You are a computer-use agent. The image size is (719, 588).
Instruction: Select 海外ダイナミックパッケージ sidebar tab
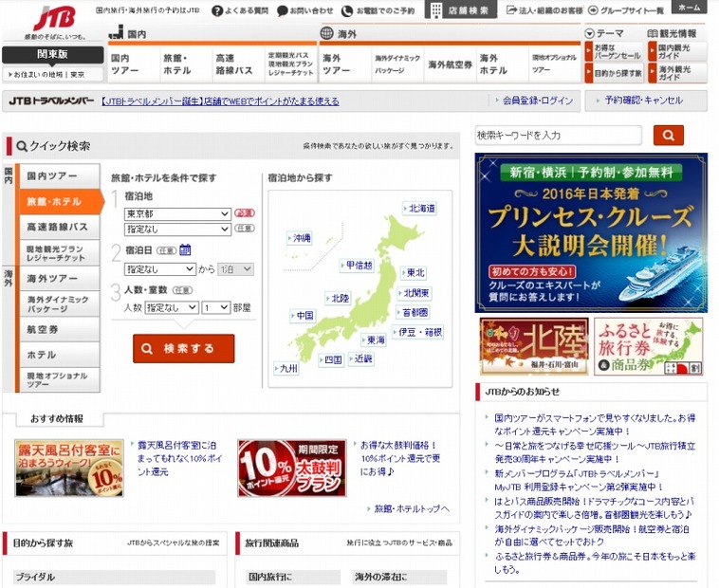tap(59, 303)
